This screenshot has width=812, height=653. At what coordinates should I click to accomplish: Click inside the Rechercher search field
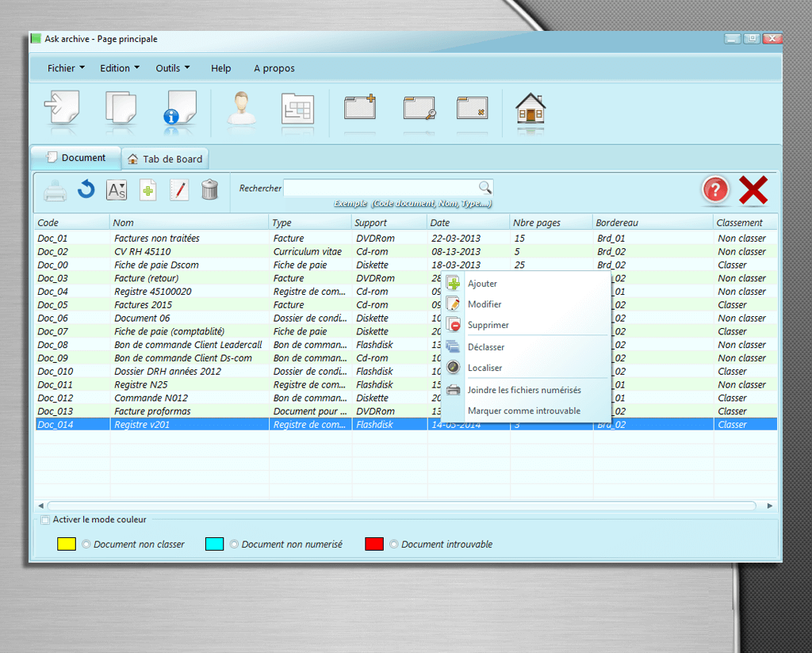point(381,188)
